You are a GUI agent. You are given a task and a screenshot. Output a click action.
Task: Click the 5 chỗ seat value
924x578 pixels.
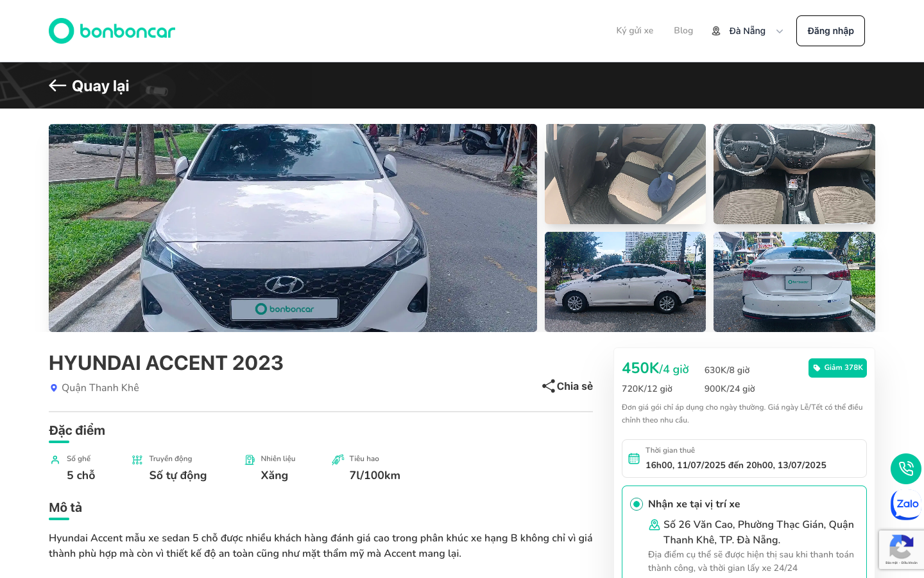pos(81,475)
